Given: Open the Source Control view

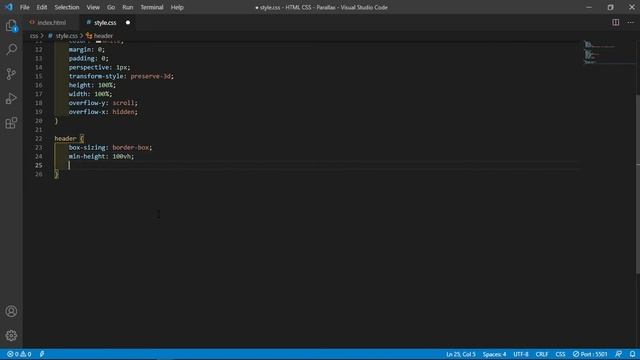Looking at the screenshot, I should pyautogui.click(x=11, y=74).
